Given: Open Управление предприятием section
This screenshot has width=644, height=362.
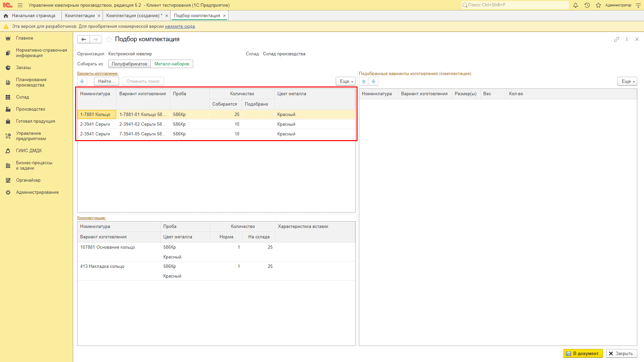Looking at the screenshot, I should 31,136.
